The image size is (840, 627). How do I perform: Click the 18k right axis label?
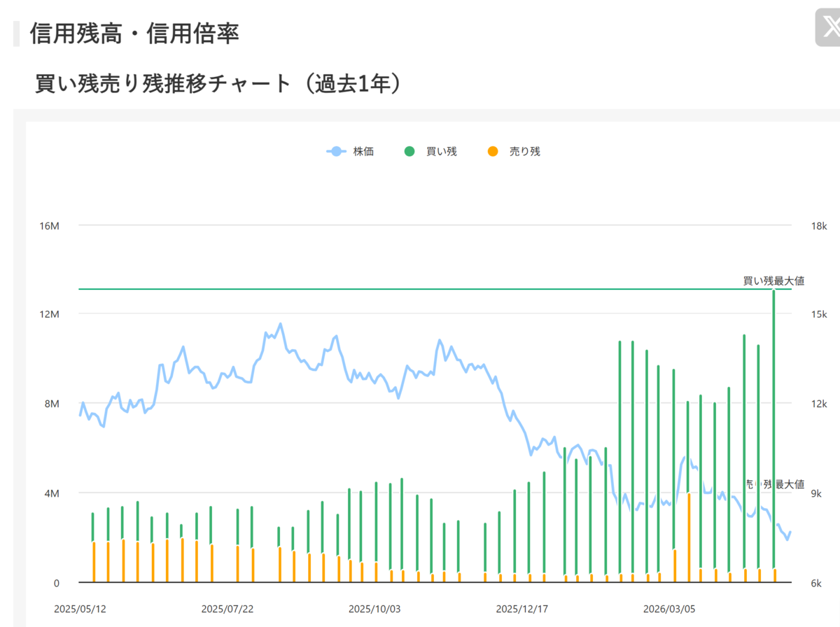click(819, 226)
